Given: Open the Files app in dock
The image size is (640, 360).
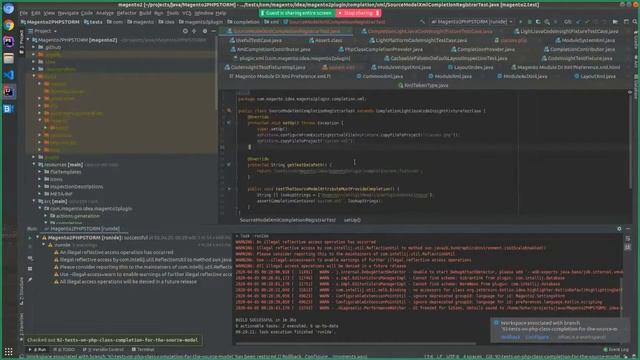Looking at the screenshot, I should [x=9, y=58].
